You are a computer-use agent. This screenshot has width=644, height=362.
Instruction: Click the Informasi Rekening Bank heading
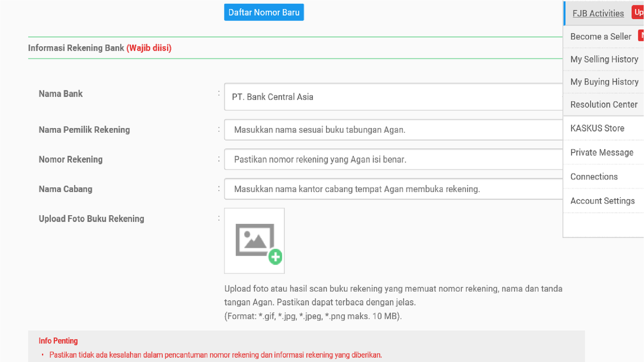point(100,48)
